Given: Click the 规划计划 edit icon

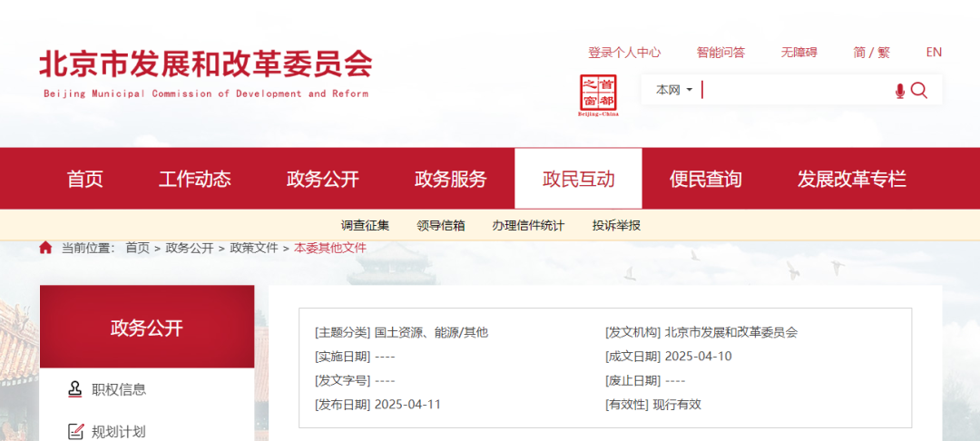Looking at the screenshot, I should pos(75,431).
